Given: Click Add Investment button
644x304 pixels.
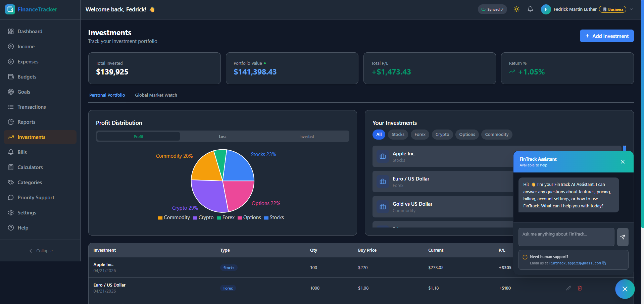Looking at the screenshot, I should point(607,36).
